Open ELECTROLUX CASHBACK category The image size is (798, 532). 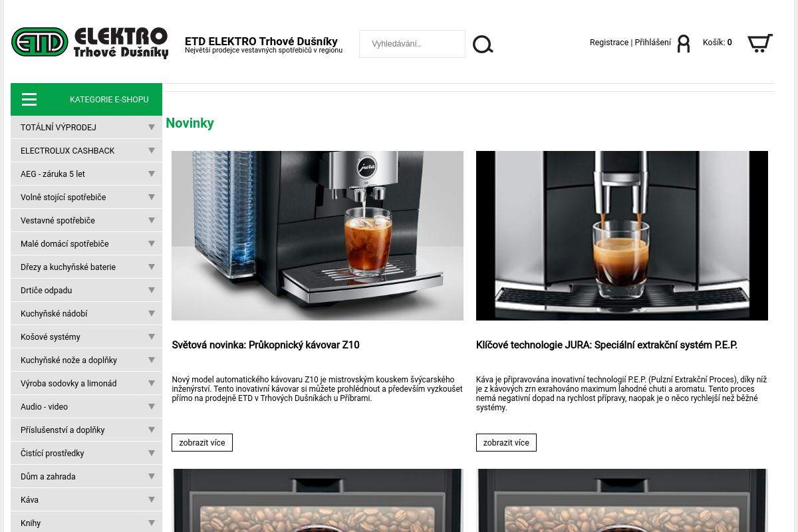(x=68, y=151)
